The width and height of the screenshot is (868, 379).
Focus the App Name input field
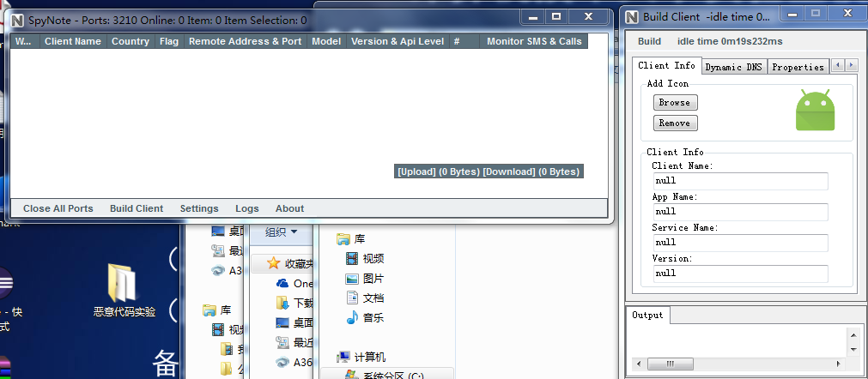[x=741, y=212]
